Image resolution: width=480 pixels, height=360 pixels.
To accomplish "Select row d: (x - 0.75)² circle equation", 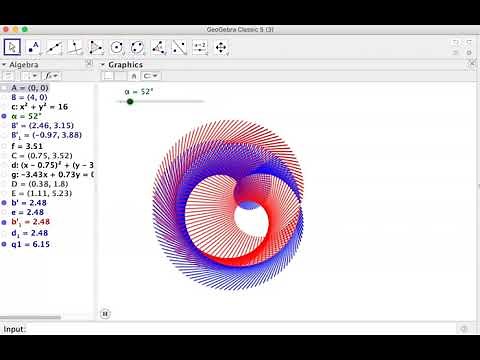I will point(52,165).
